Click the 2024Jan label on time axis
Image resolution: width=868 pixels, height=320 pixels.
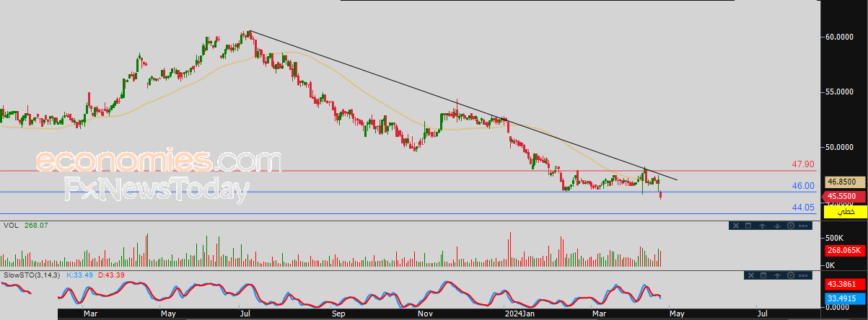519,314
